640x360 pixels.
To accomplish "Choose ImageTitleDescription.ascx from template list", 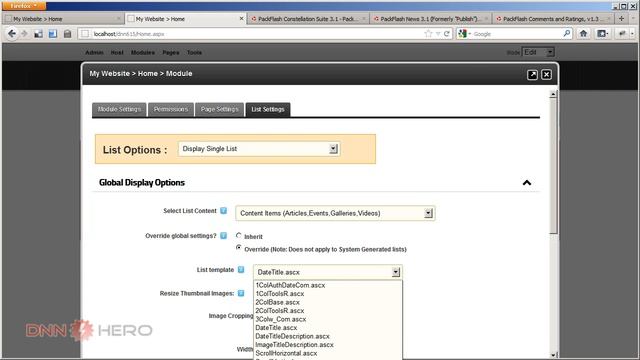I will click(327, 345).
